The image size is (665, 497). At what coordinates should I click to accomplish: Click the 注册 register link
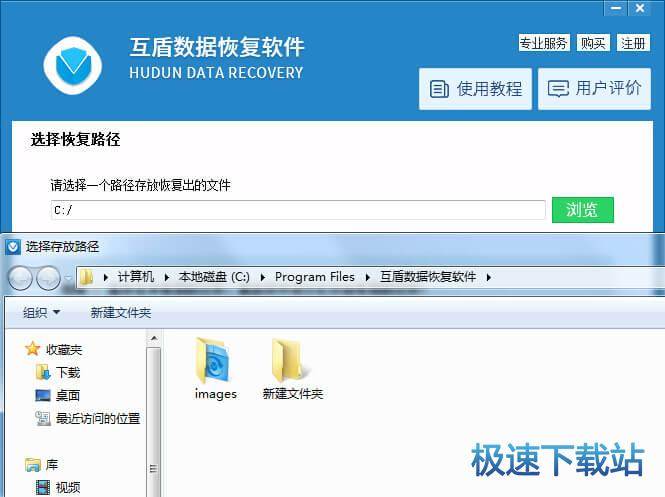click(633, 43)
